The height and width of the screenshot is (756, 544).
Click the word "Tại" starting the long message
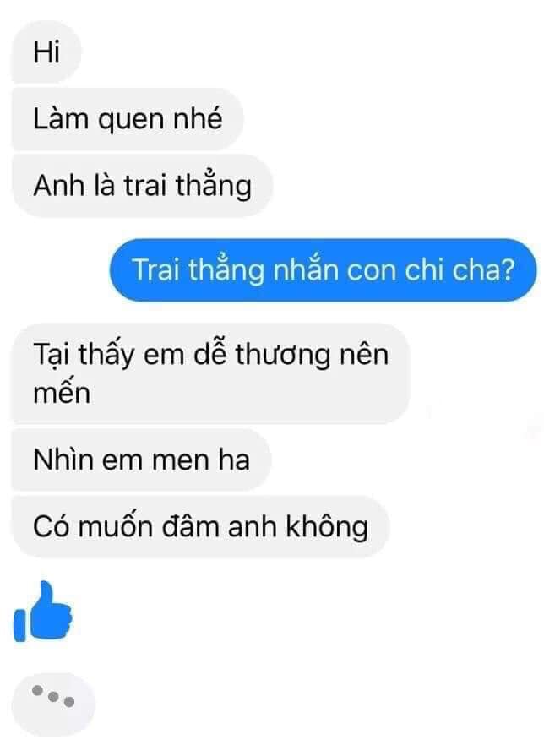pos(52,356)
